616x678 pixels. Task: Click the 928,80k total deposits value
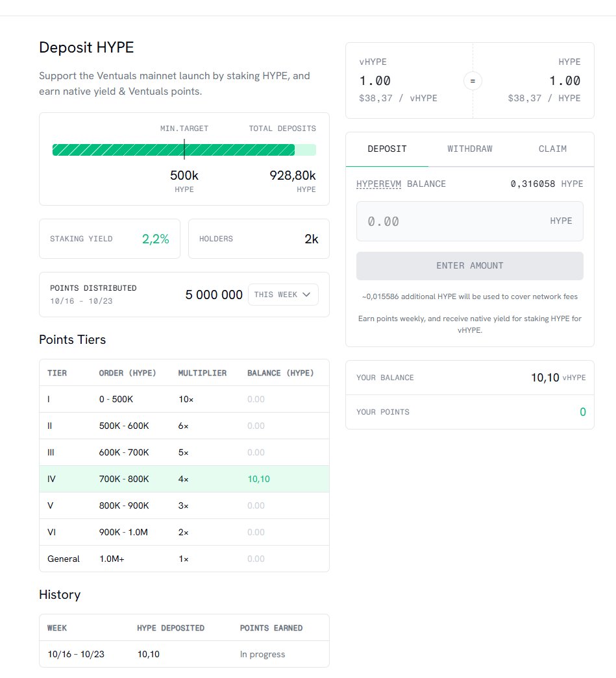[x=293, y=175]
